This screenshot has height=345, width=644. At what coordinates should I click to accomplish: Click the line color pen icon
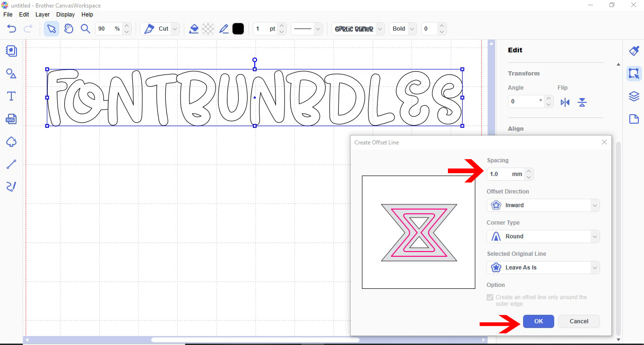224,29
